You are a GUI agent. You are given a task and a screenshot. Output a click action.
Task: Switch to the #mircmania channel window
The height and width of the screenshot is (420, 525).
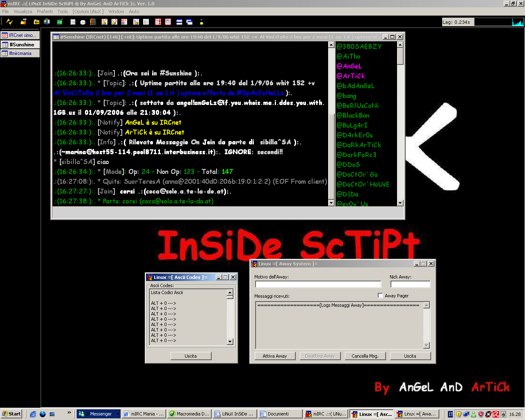tap(20, 53)
